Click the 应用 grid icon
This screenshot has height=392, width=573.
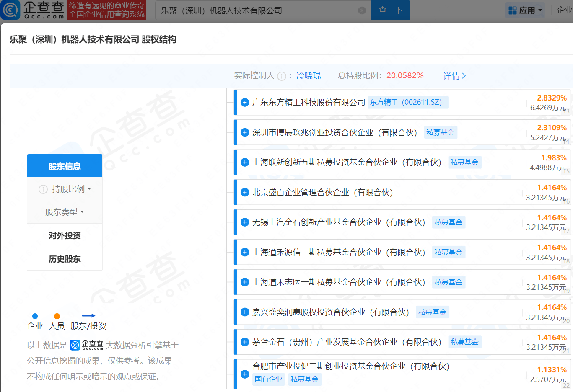(512, 10)
